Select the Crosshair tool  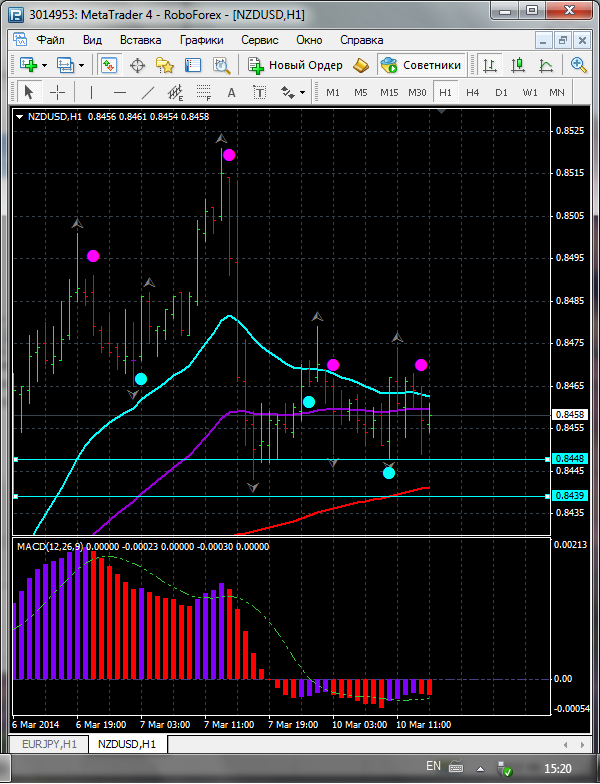[58, 92]
